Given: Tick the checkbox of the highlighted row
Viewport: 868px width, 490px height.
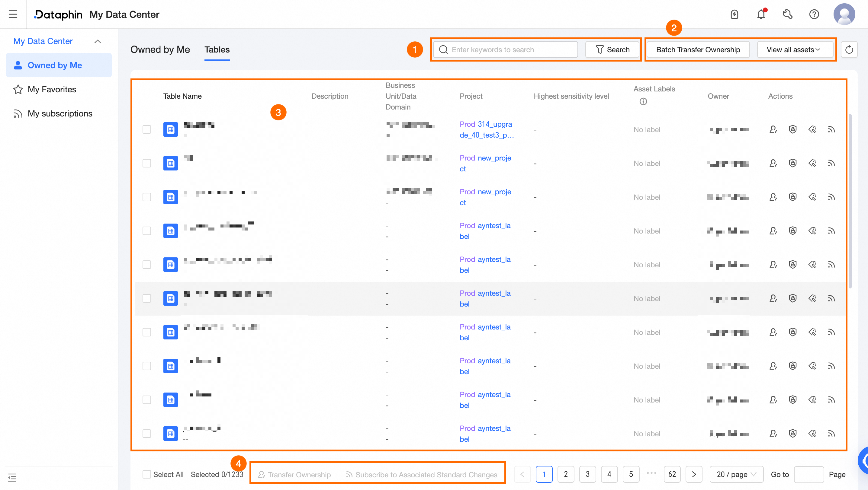Looking at the screenshot, I should tap(146, 298).
